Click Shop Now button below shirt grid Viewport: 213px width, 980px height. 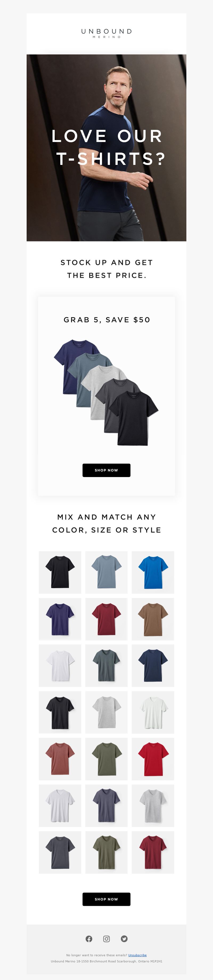pyautogui.click(x=106, y=899)
